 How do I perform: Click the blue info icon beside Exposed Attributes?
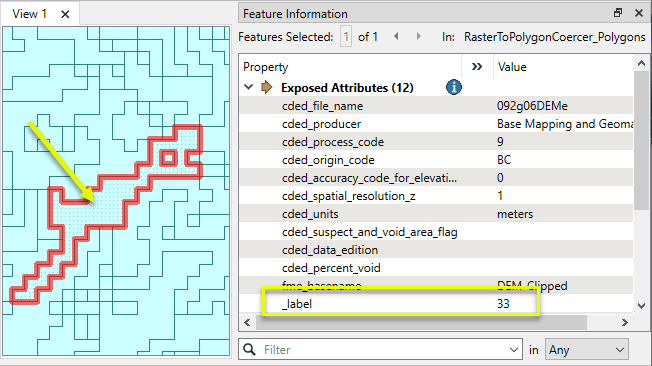click(454, 87)
